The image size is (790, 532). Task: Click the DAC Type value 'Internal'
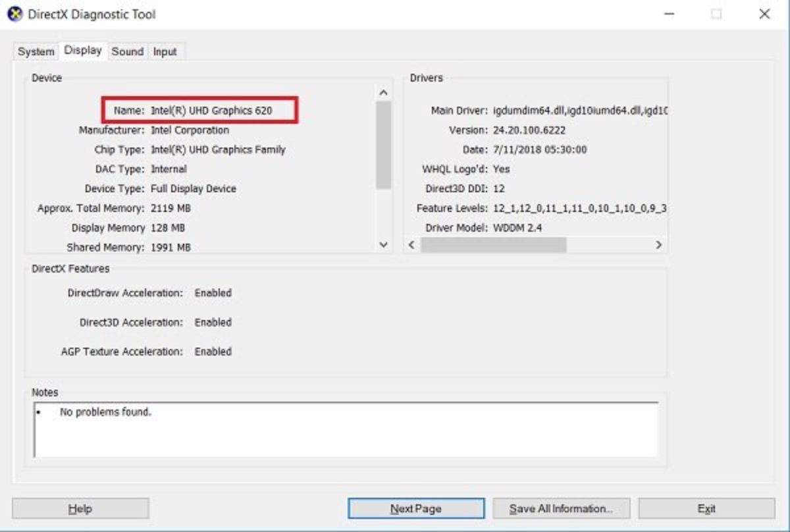tap(169, 169)
